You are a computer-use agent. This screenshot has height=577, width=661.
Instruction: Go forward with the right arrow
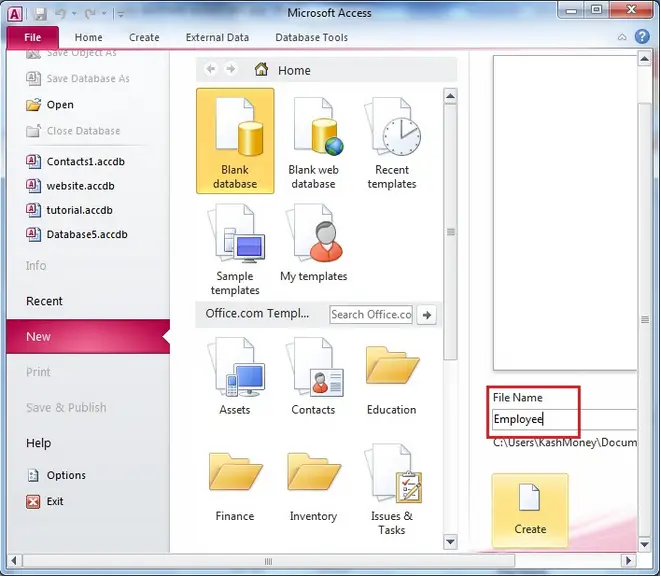coord(231,69)
